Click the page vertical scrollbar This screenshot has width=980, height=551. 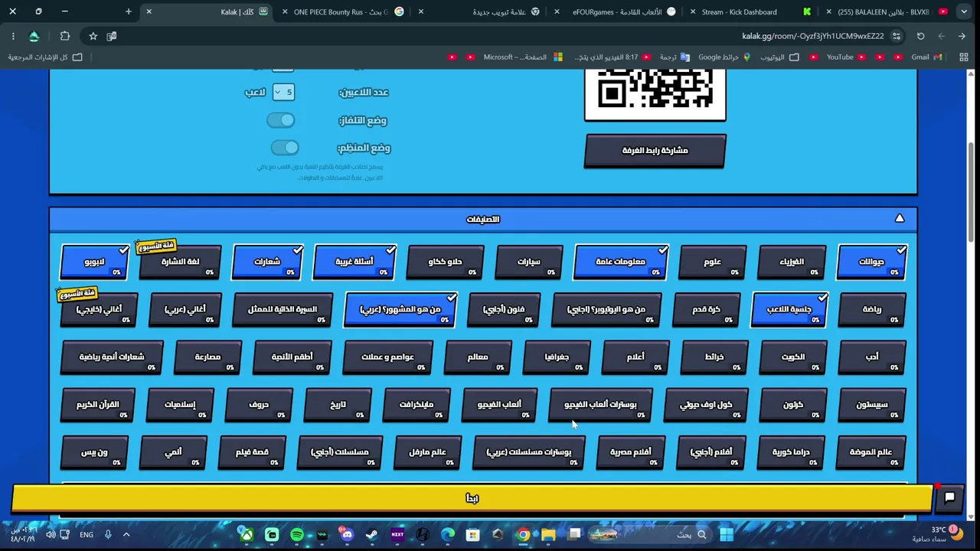[972, 191]
